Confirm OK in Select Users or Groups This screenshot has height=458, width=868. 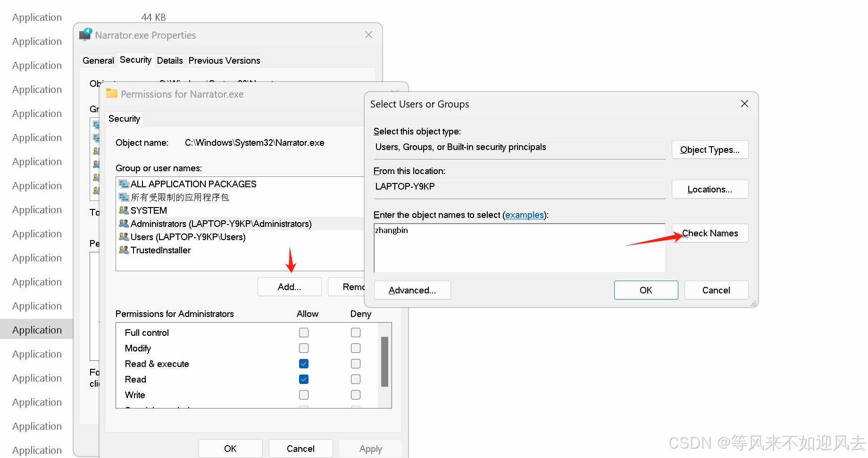tap(646, 290)
